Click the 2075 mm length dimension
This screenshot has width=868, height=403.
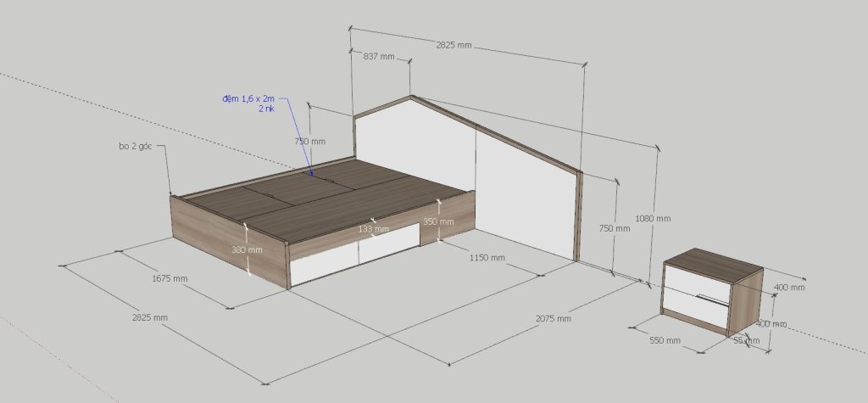[x=553, y=319]
